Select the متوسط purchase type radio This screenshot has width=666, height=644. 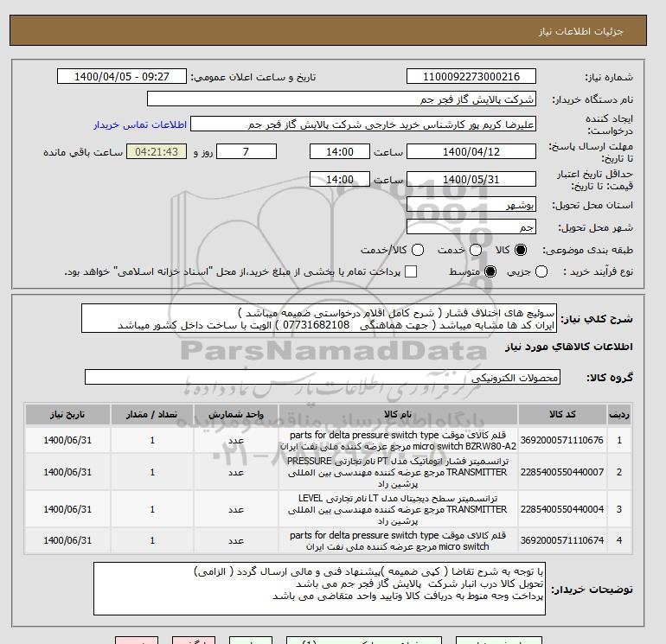(x=490, y=271)
